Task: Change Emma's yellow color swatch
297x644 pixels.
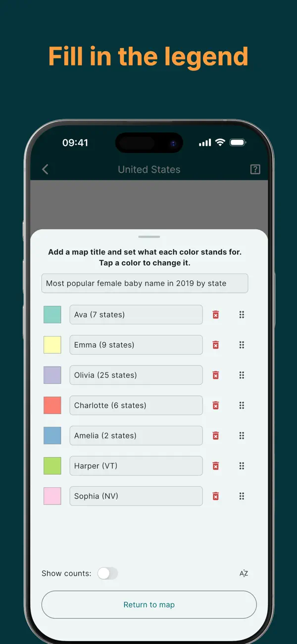Action: click(x=52, y=345)
